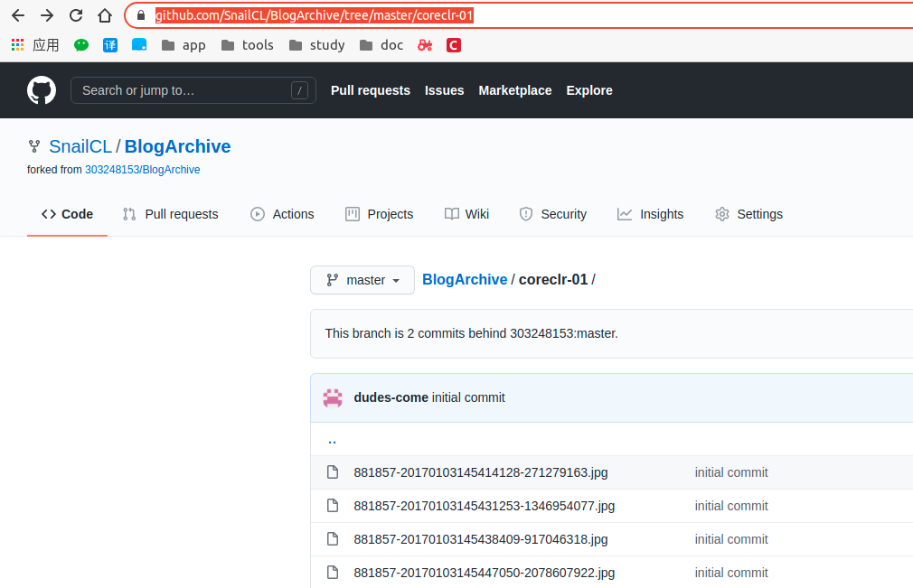Open the Apps grid bookmark icon
This screenshot has height=588, width=913.
click(17, 45)
